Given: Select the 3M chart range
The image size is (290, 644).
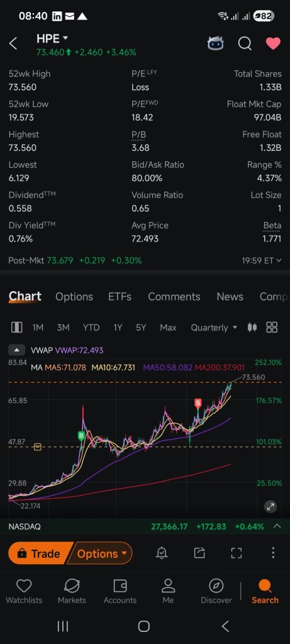Looking at the screenshot, I should tap(63, 327).
